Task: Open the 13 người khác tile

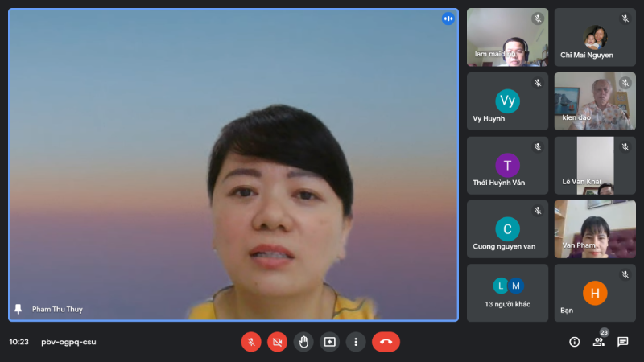Action: (507, 293)
